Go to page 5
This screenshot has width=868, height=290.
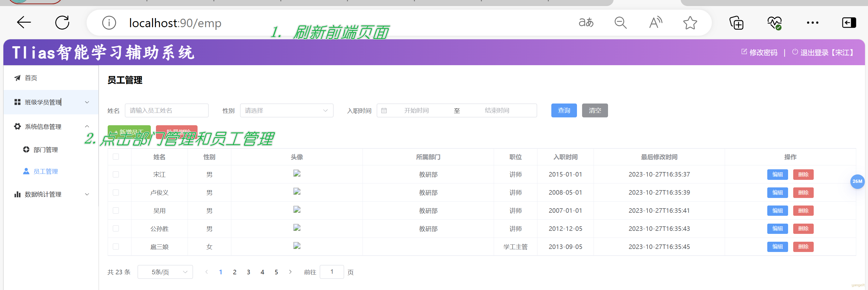tap(276, 272)
